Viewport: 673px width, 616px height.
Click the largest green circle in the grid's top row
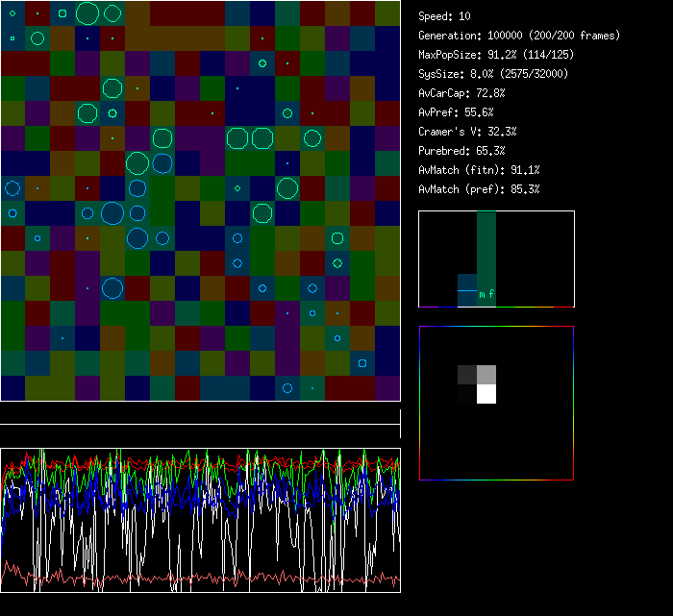coord(87,13)
